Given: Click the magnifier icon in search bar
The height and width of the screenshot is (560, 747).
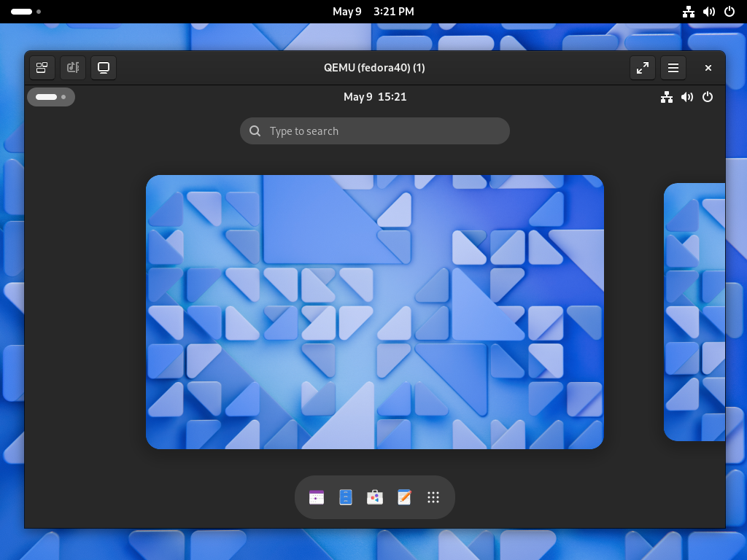Looking at the screenshot, I should click(x=255, y=131).
